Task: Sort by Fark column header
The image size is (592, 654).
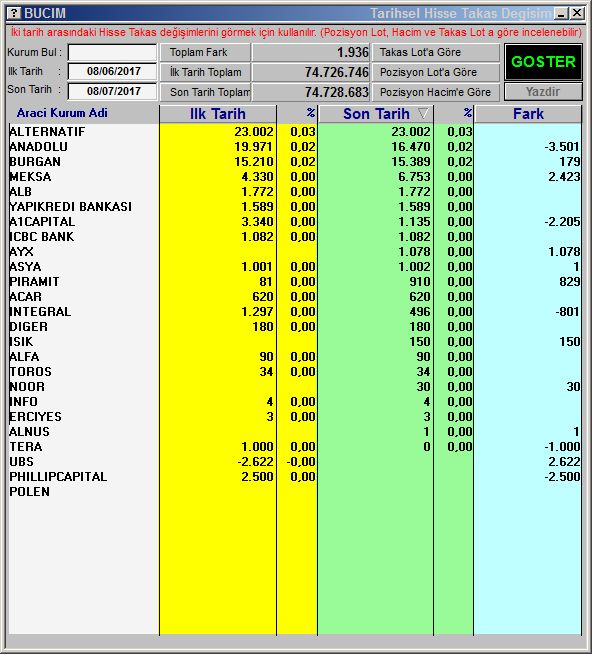Action: [528, 114]
